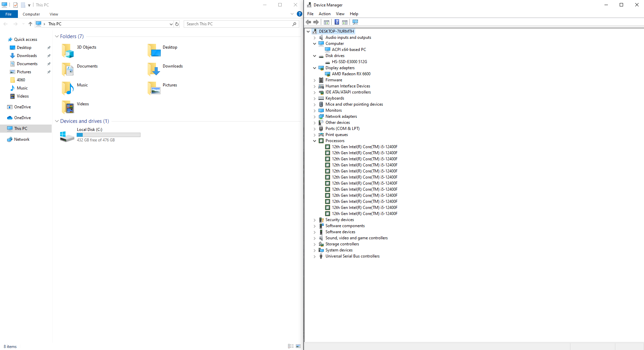The height and width of the screenshot is (350, 644).
Task: Click the Refresh icon in the address bar
Action: click(177, 24)
